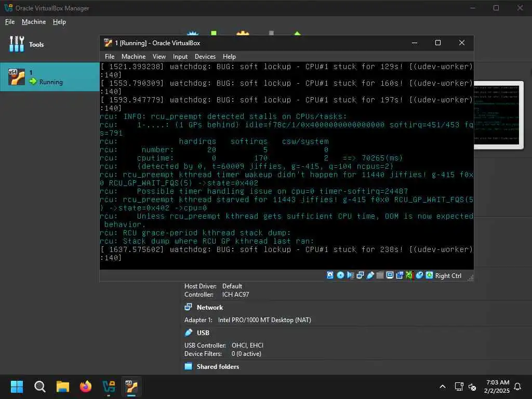The width and height of the screenshot is (532, 399).
Task: Click inside the VM console screen
Action: pos(287,166)
